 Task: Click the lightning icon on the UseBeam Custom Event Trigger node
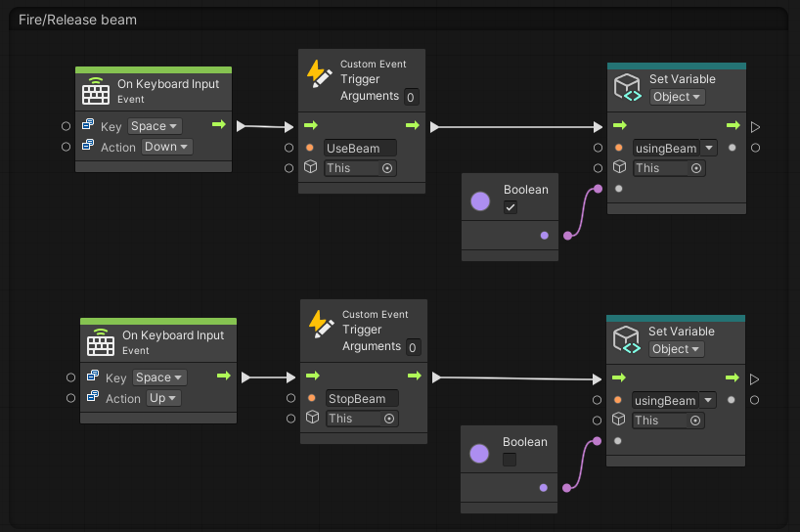click(x=318, y=74)
